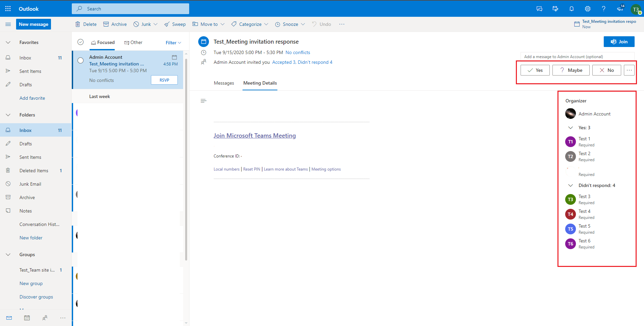Image resolution: width=644 pixels, height=326 pixels.
Task: Open the Junk dropdown arrow
Action: coord(156,24)
